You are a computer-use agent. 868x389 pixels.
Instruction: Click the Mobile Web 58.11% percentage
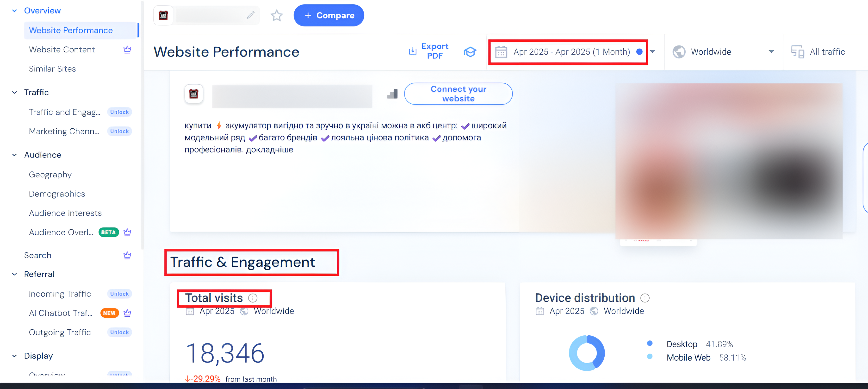point(732,358)
